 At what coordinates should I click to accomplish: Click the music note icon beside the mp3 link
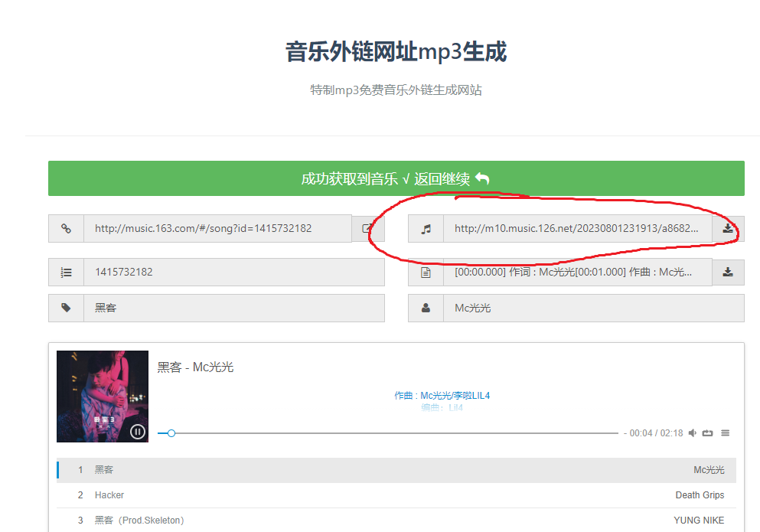tap(426, 229)
